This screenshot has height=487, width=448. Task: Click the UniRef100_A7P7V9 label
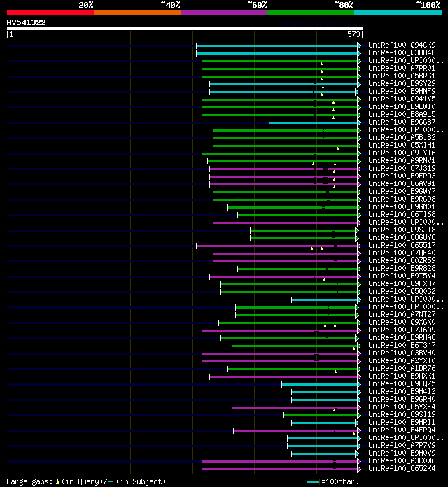[x=402, y=446]
